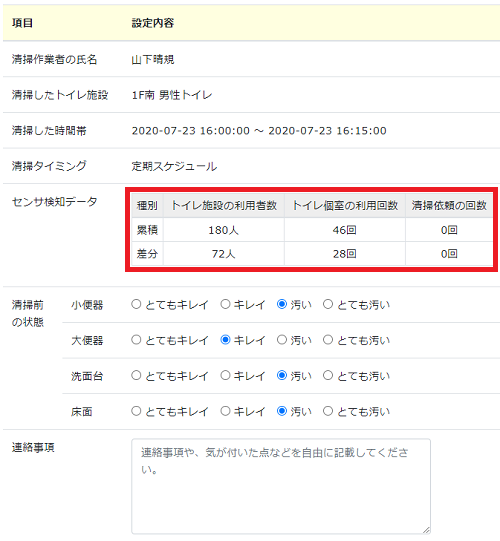Image resolution: width=500 pixels, height=541 pixels.
Task: Click the 累積 row label
Action: click(x=147, y=230)
